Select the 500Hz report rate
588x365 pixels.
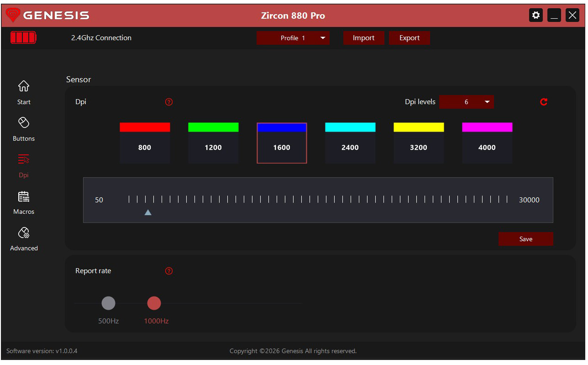tap(108, 303)
